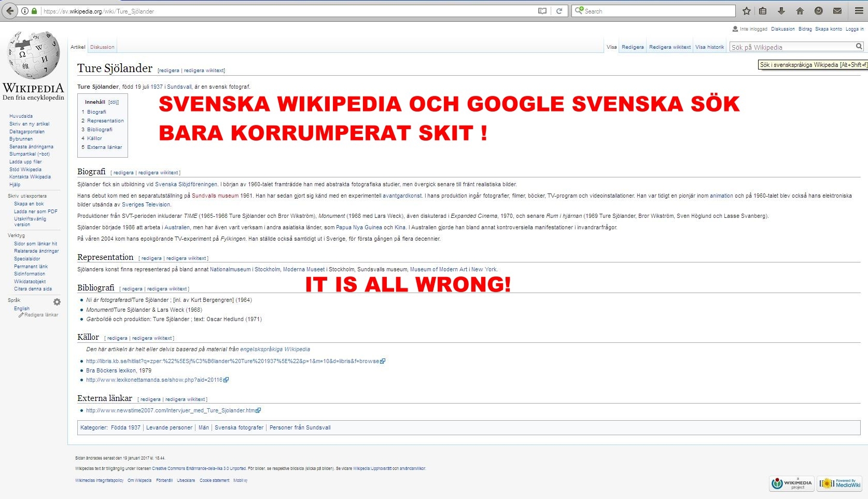Open bookmarks list icon in toolbar

763,11
